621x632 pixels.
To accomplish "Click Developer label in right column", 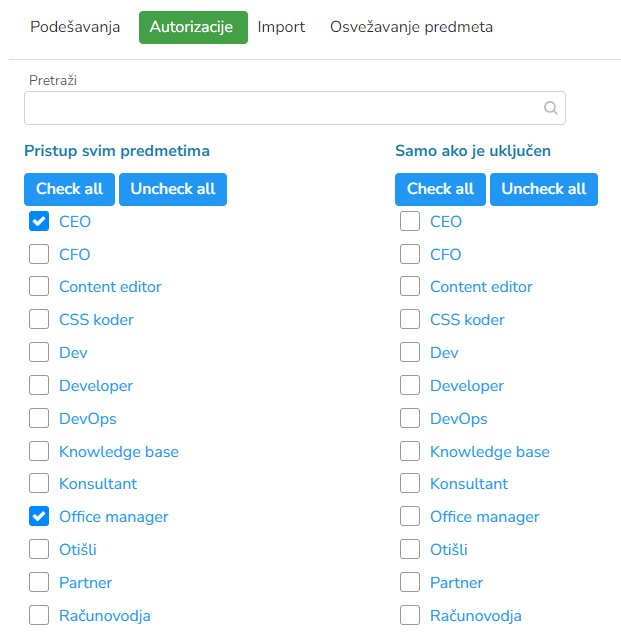I will 467,385.
